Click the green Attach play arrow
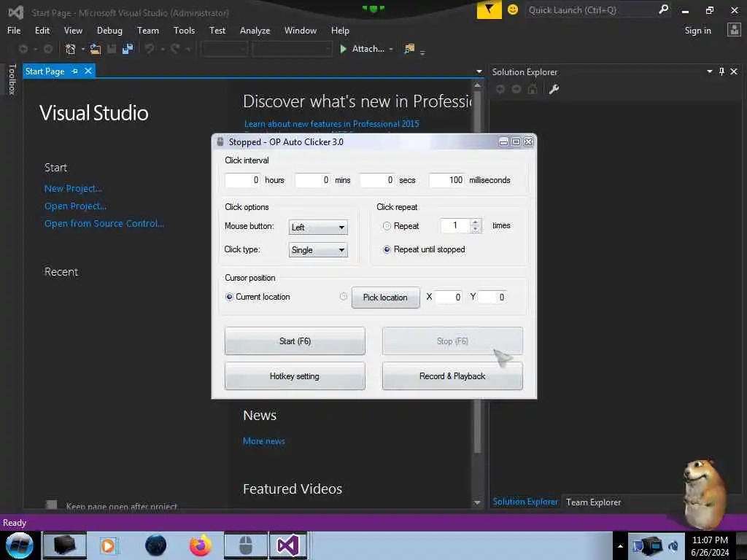This screenshot has height=560, width=747. [x=343, y=49]
